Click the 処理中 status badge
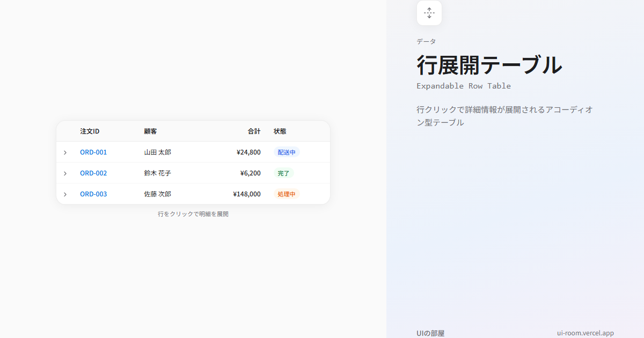The width and height of the screenshot is (644, 338). coord(287,194)
